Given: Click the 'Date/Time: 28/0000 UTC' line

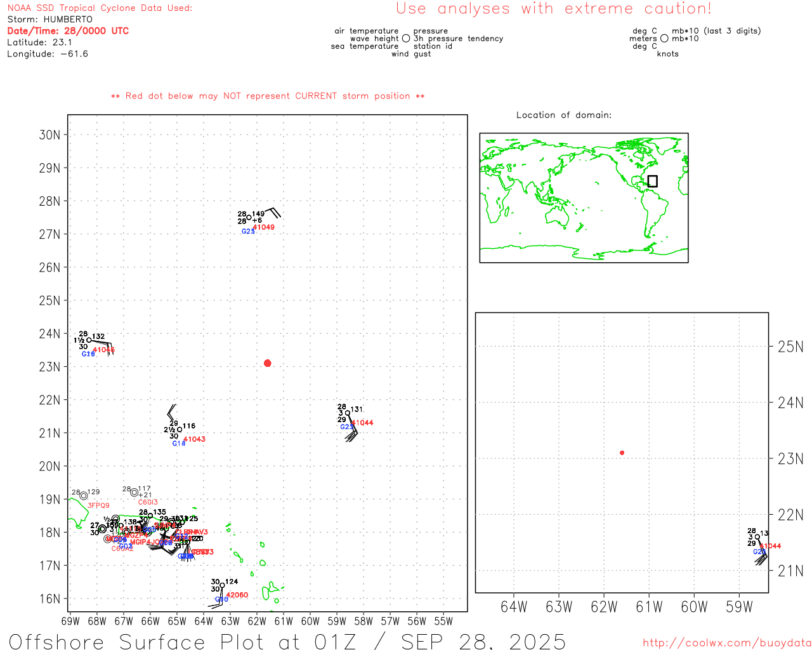Looking at the screenshot, I should coord(68,31).
